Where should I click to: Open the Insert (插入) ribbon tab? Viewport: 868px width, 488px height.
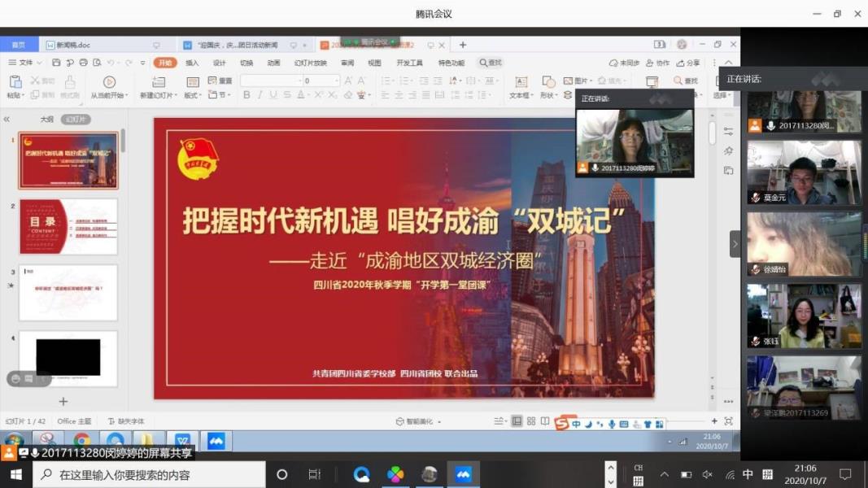pos(192,63)
